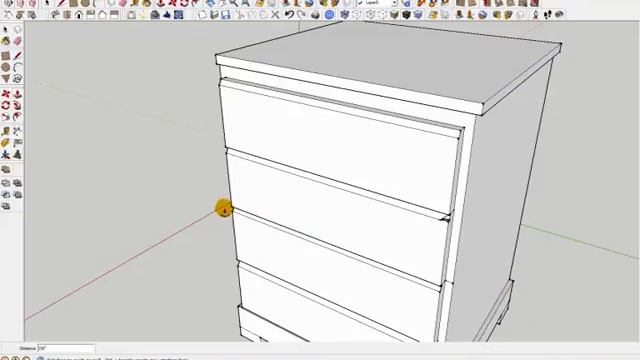Select the Text label tool
This screenshot has height=360, width=640.
point(17,143)
